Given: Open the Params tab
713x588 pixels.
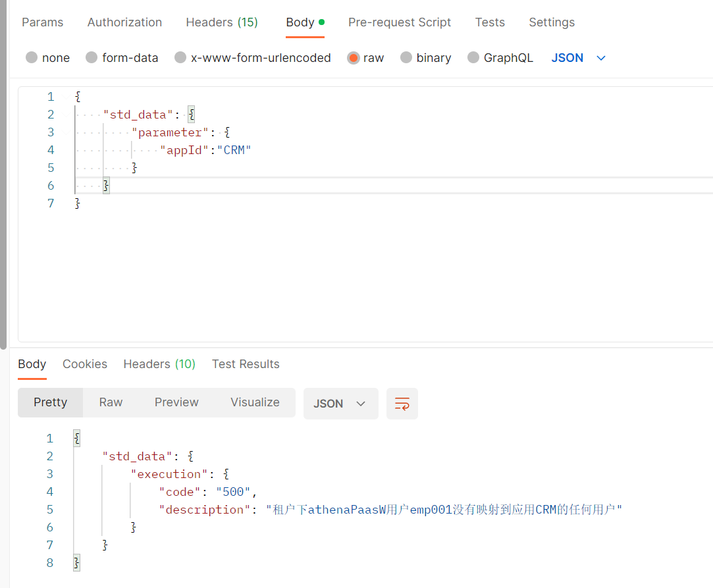Looking at the screenshot, I should coord(43,22).
